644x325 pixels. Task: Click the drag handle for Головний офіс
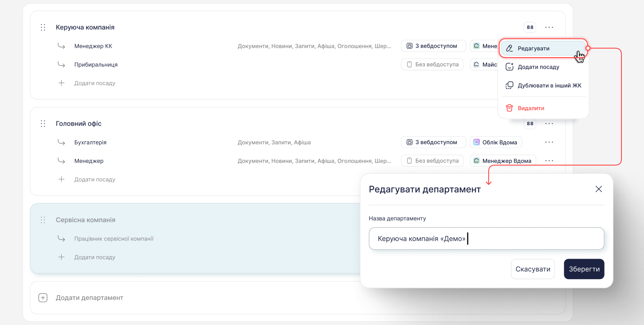point(43,124)
